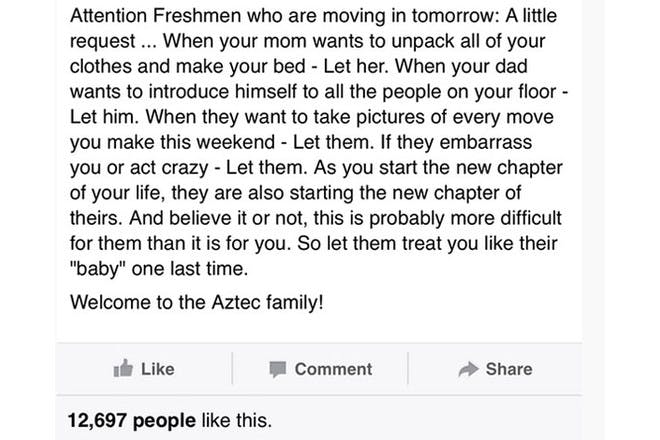The image size is (660, 440).
Task: Click the divider between Comment and Share
Action: (408, 368)
